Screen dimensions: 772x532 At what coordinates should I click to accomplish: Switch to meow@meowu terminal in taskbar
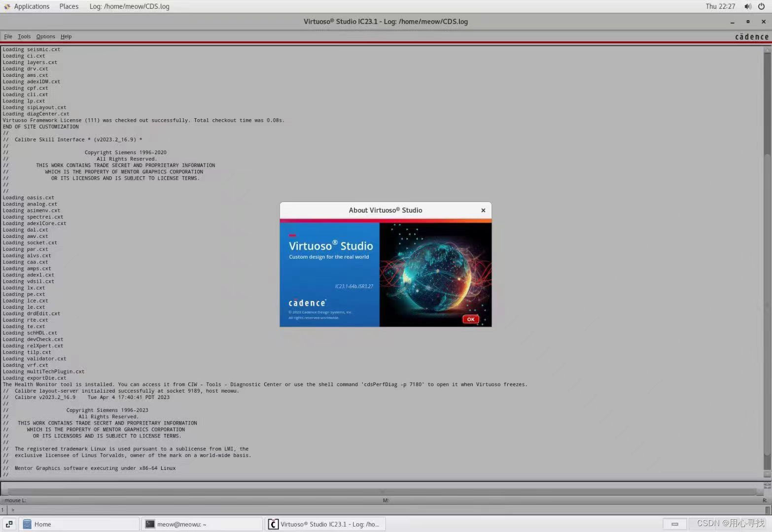202,524
